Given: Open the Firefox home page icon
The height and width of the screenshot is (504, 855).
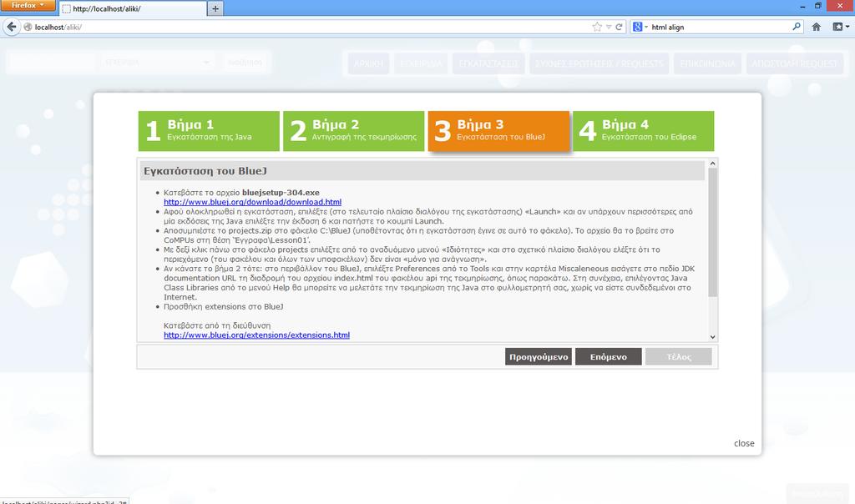Looking at the screenshot, I should pos(817,27).
